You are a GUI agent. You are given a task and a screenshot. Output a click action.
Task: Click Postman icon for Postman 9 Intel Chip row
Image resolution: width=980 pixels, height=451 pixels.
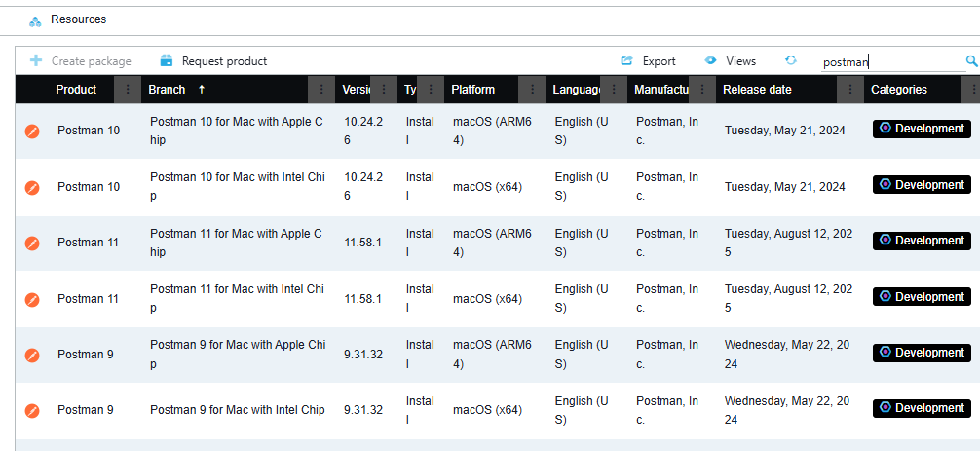click(x=32, y=411)
